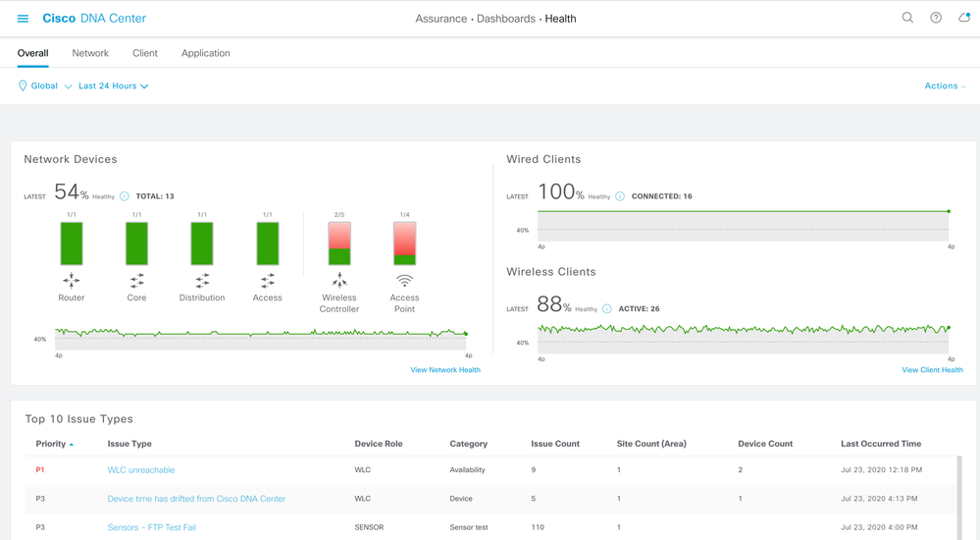The height and width of the screenshot is (540, 980).
Task: Click the Top 10 Issue Types table scrollbar
Action: tap(959, 498)
